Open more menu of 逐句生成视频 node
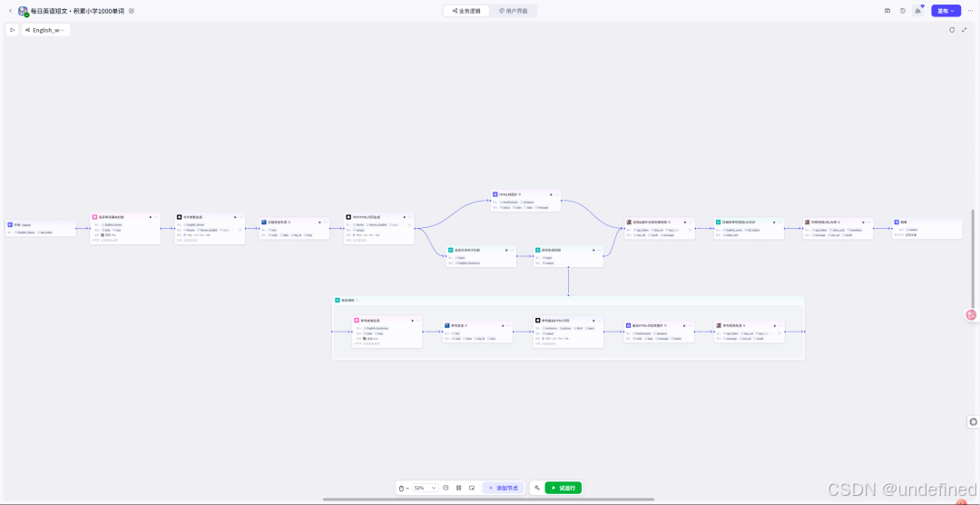This screenshot has height=505, width=980. (599, 250)
